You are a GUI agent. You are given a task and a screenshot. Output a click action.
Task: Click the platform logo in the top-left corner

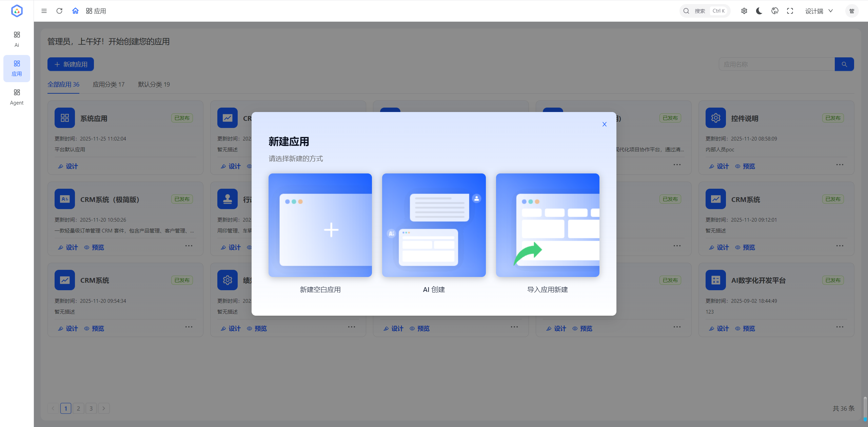(x=17, y=11)
